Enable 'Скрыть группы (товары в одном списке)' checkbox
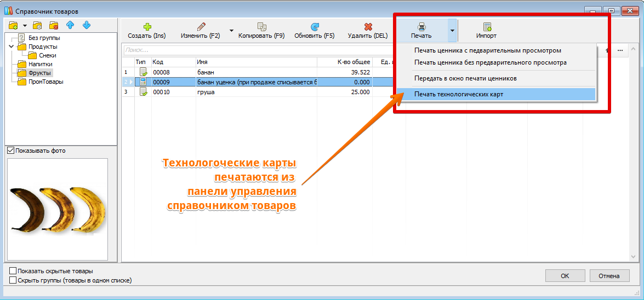This screenshot has width=644, height=300. click(x=13, y=281)
